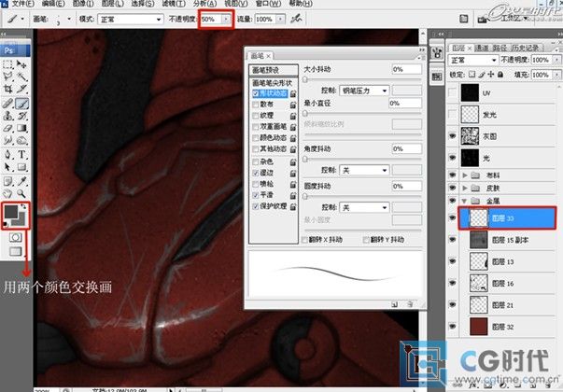The height and width of the screenshot is (392, 563).
Task: Switch to the 历史记录 tab
Action: point(526,48)
